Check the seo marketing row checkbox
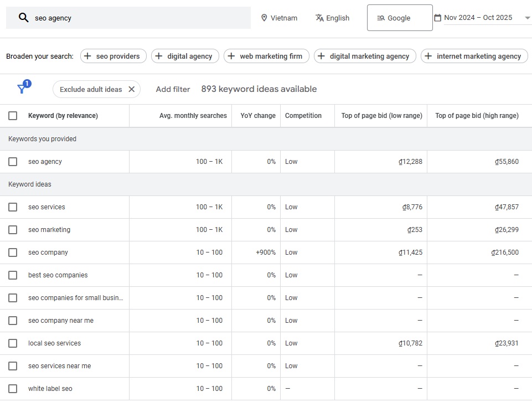This screenshot has width=532, height=402. (13, 230)
